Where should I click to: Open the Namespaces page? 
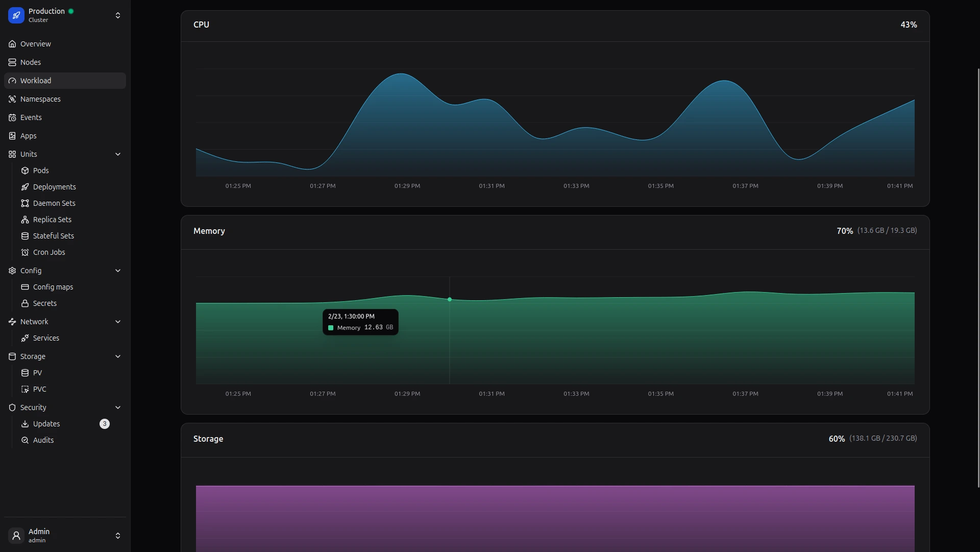(x=40, y=99)
